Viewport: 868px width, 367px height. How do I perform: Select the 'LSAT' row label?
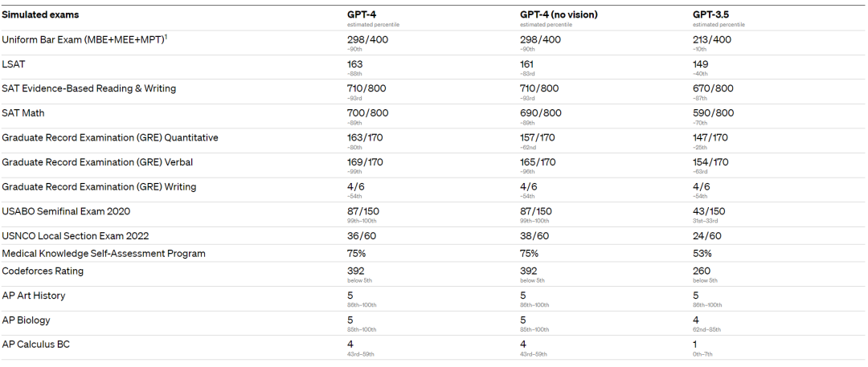coord(14,64)
